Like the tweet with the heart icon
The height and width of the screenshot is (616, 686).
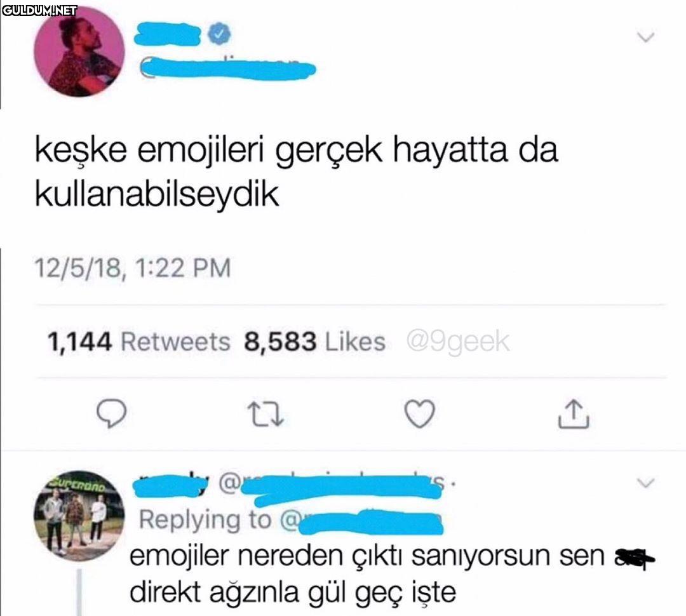tap(420, 414)
